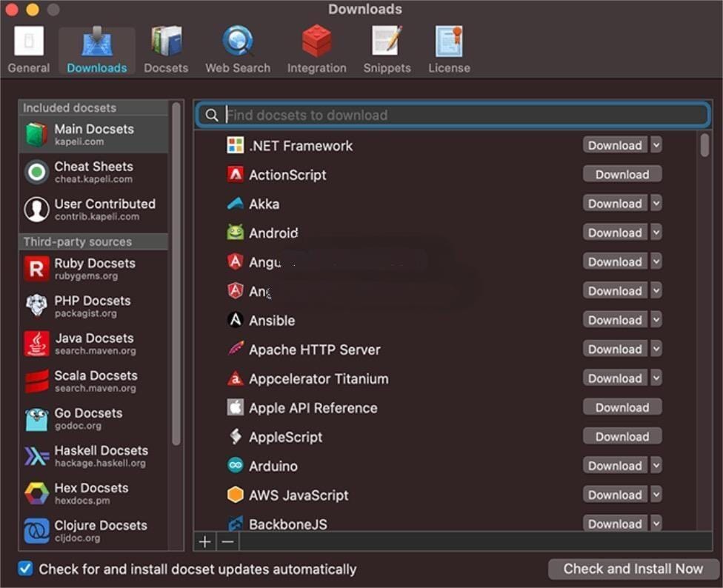Click the AWS JavaScript docset icon
Screen dimensions: 723x588
coord(235,495)
